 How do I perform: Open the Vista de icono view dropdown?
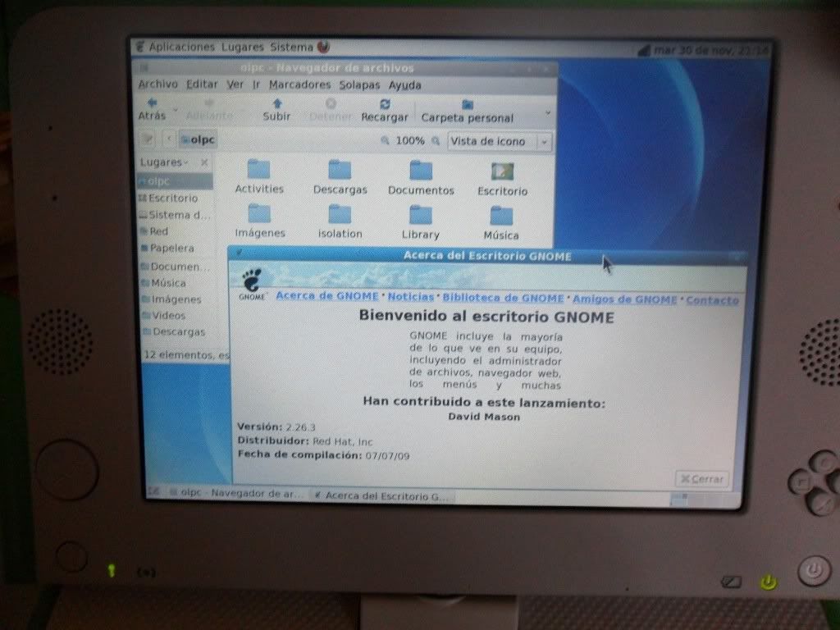500,141
